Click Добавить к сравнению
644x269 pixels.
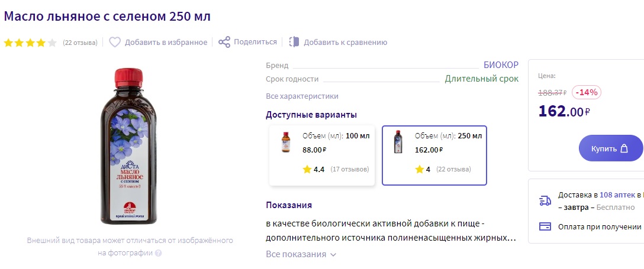tap(346, 42)
